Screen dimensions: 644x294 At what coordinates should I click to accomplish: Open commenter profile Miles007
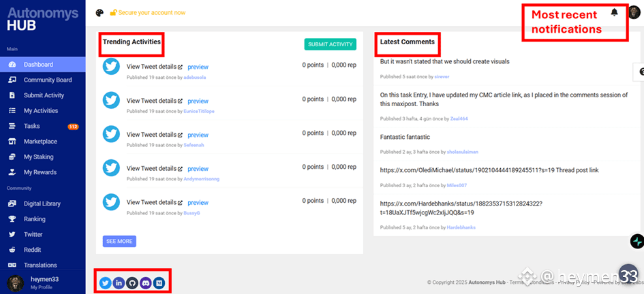pyautogui.click(x=457, y=185)
